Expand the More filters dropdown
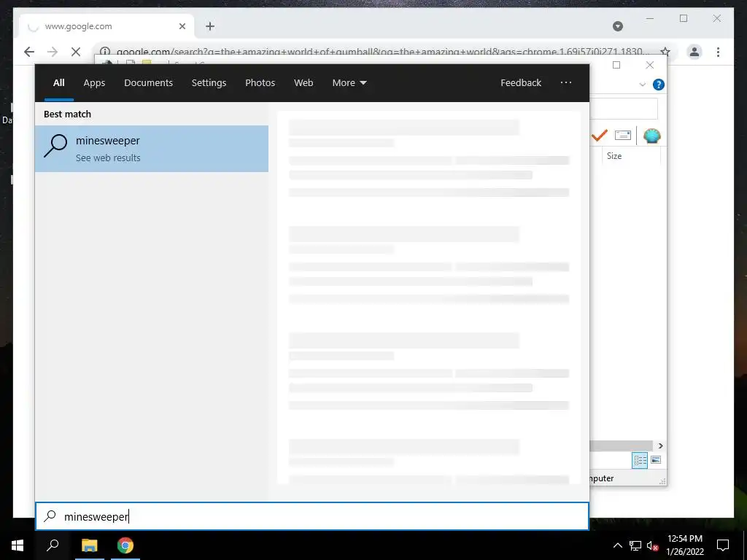The image size is (747, 560). pos(349,83)
